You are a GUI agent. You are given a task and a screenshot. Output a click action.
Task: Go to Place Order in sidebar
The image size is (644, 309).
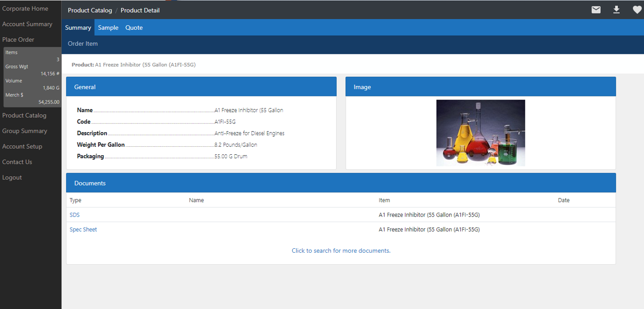pos(18,39)
